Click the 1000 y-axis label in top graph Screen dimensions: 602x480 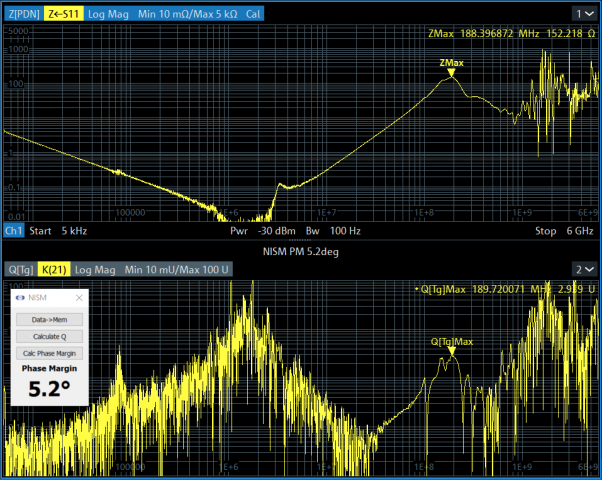(x=18, y=49)
